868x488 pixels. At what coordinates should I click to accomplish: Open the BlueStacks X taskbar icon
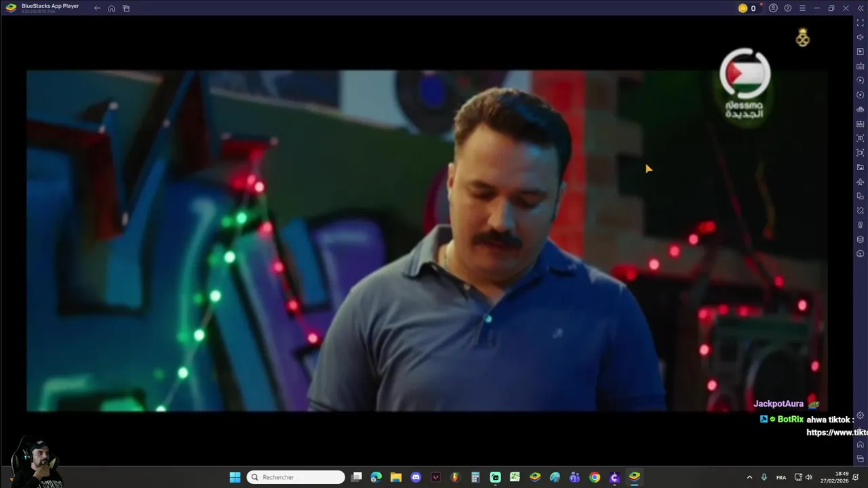point(535,477)
